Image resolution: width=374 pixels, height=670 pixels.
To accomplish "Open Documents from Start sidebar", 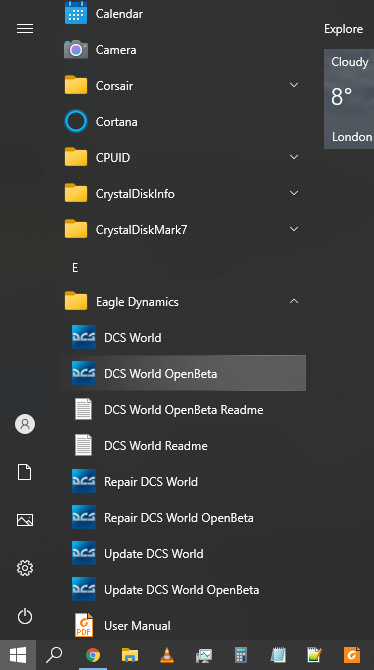I will (x=25, y=472).
